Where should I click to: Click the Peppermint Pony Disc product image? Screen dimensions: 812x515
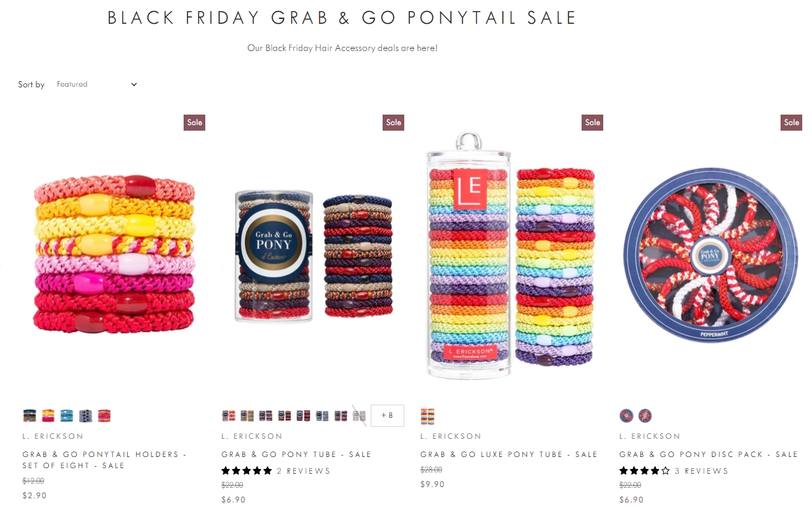(x=711, y=254)
